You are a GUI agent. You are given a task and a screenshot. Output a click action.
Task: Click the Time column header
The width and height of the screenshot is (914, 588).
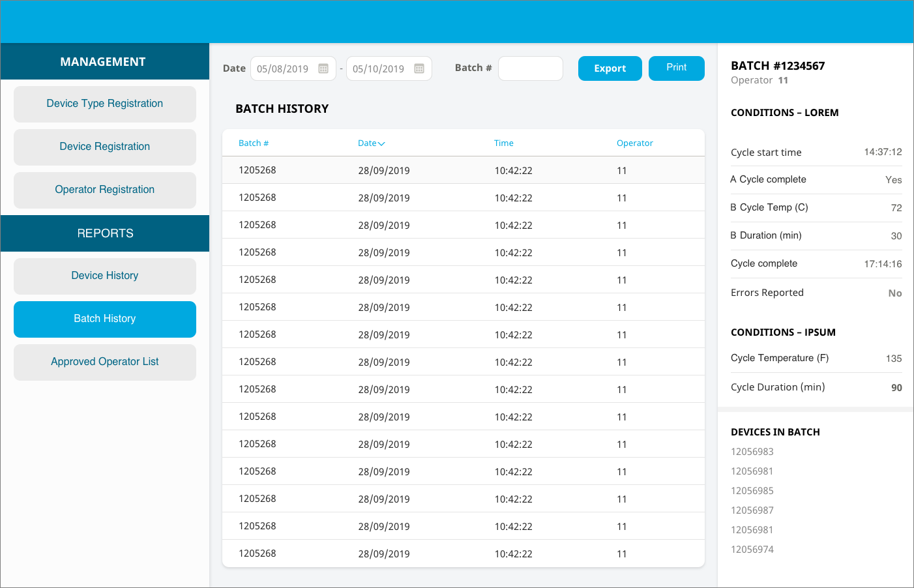click(x=503, y=143)
